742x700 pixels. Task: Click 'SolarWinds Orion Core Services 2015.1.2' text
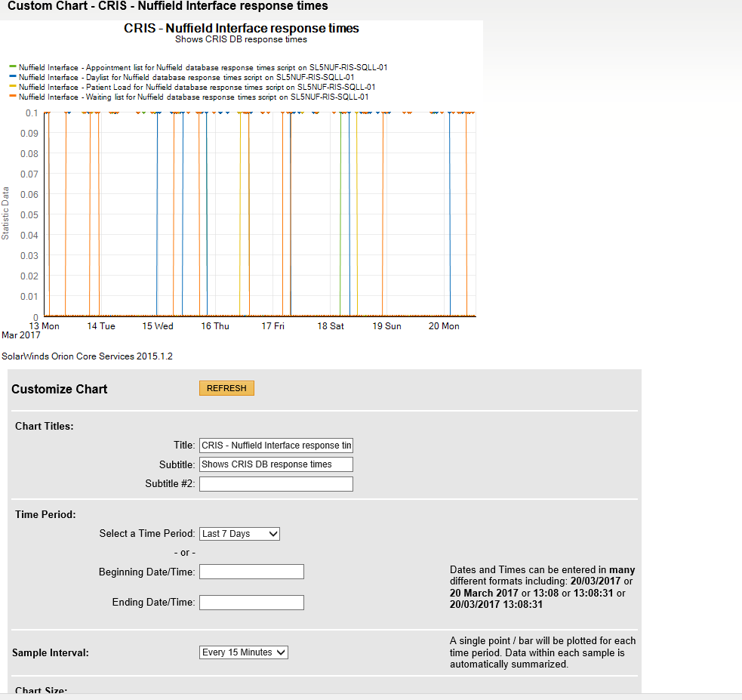click(87, 356)
